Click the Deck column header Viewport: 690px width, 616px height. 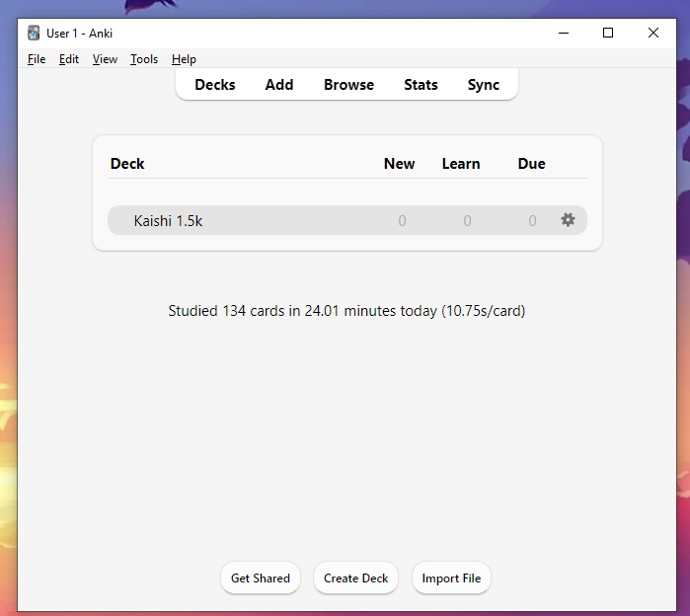click(x=127, y=164)
